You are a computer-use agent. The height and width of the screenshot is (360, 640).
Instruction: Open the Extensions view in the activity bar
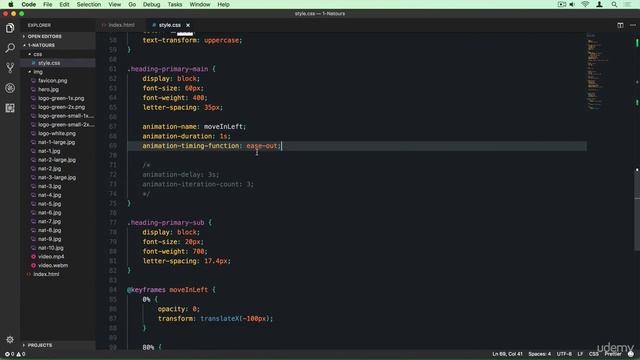click(x=10, y=108)
